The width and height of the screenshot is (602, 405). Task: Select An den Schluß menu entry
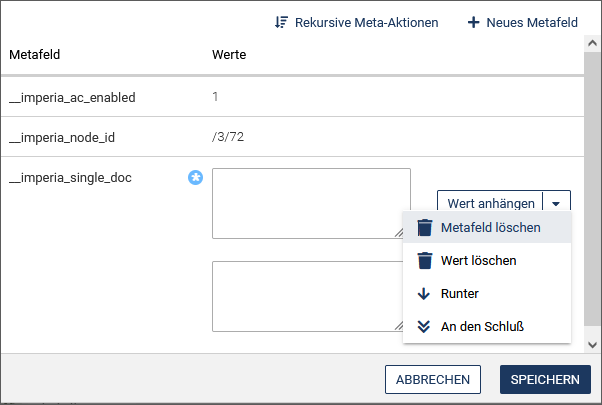(x=487, y=326)
